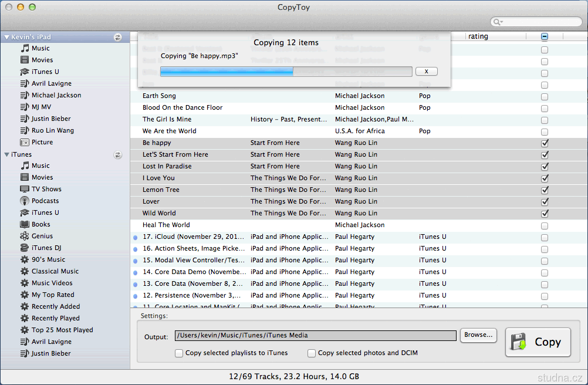588x385 pixels.
Task: Uncheck the Lemon Tree checkbox
Action: click(x=545, y=190)
